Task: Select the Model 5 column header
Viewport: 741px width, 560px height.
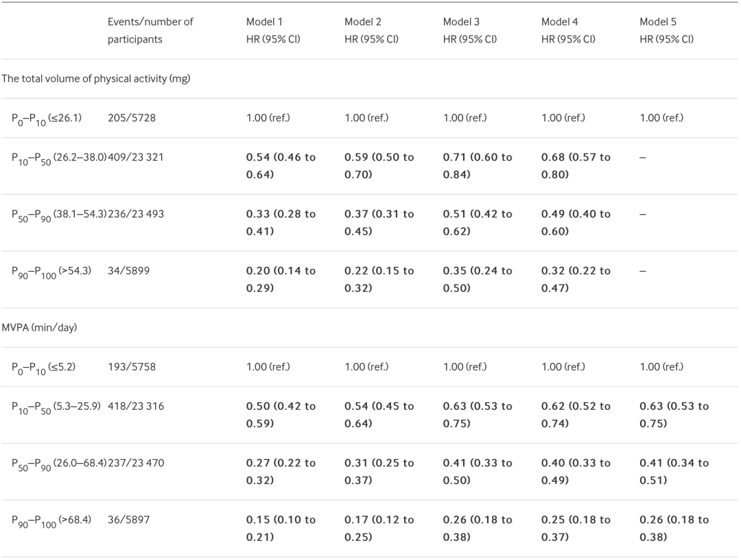Action: [x=666, y=30]
